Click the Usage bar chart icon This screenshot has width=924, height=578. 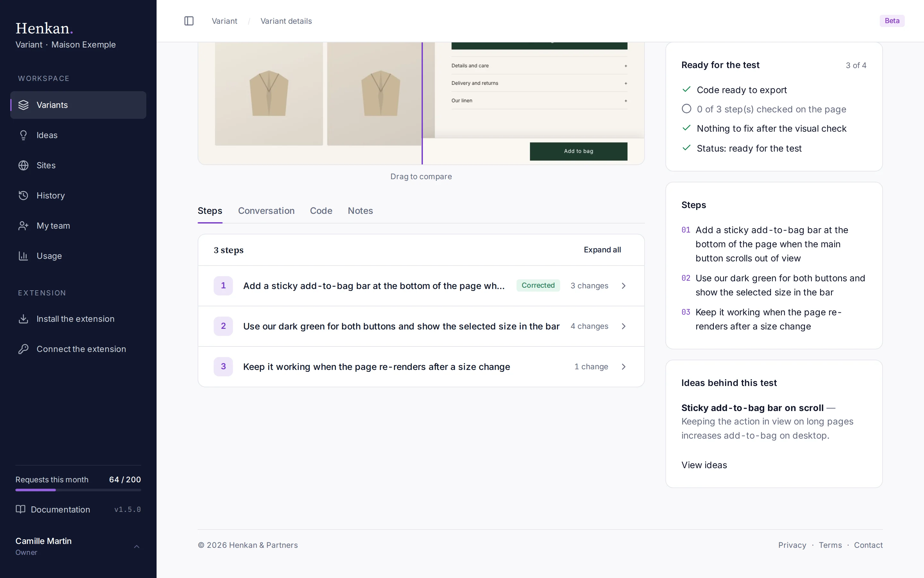[24, 256]
